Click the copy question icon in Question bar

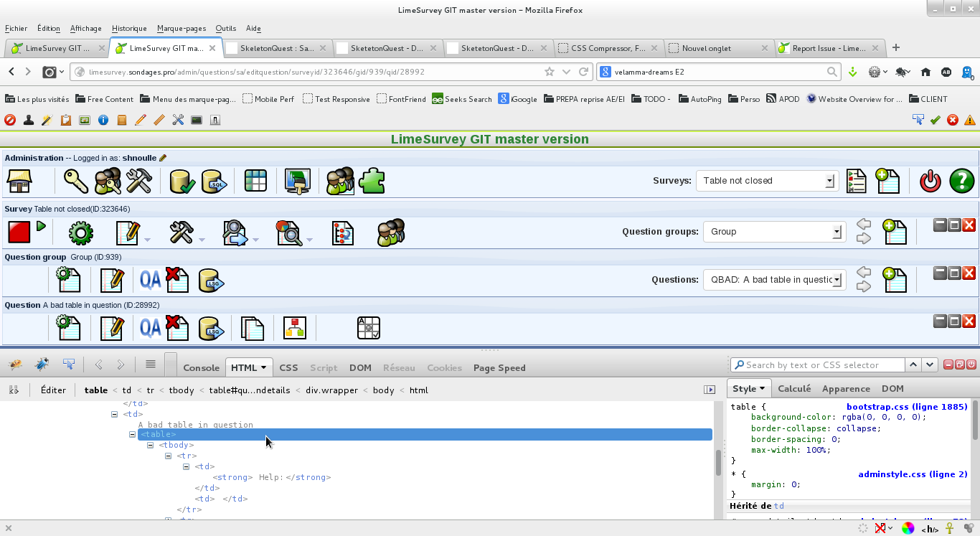tap(253, 329)
